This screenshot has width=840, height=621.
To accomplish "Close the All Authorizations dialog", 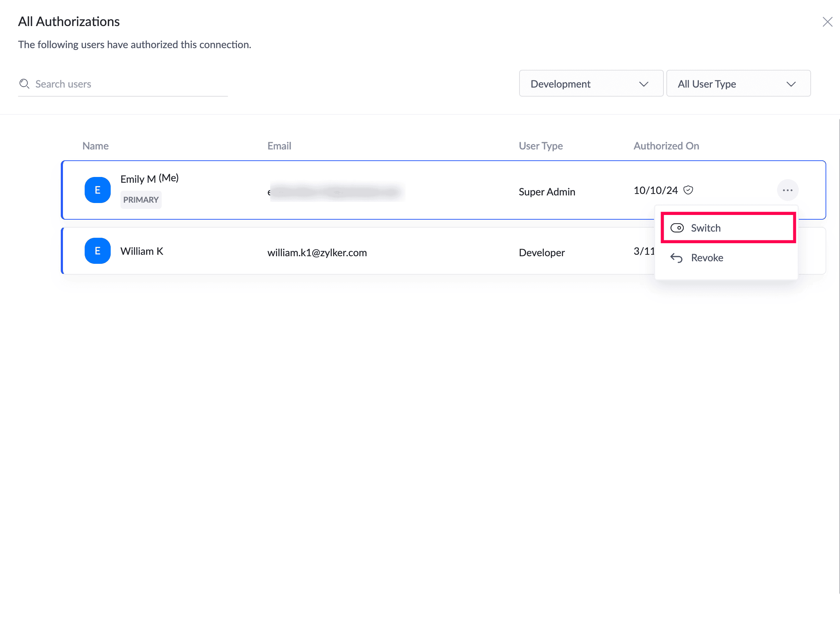I will [827, 22].
